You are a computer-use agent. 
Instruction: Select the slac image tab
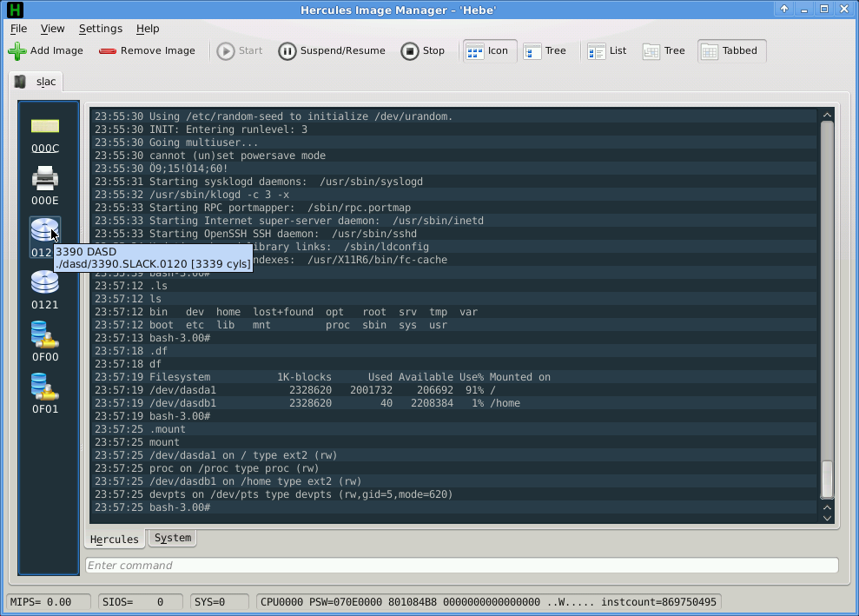36,82
